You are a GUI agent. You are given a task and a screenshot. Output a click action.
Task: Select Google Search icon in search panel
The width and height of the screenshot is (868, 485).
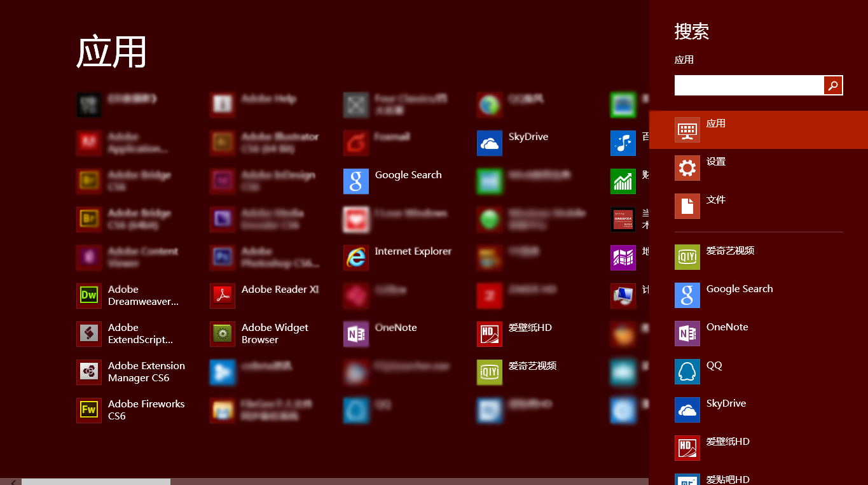tap(687, 295)
